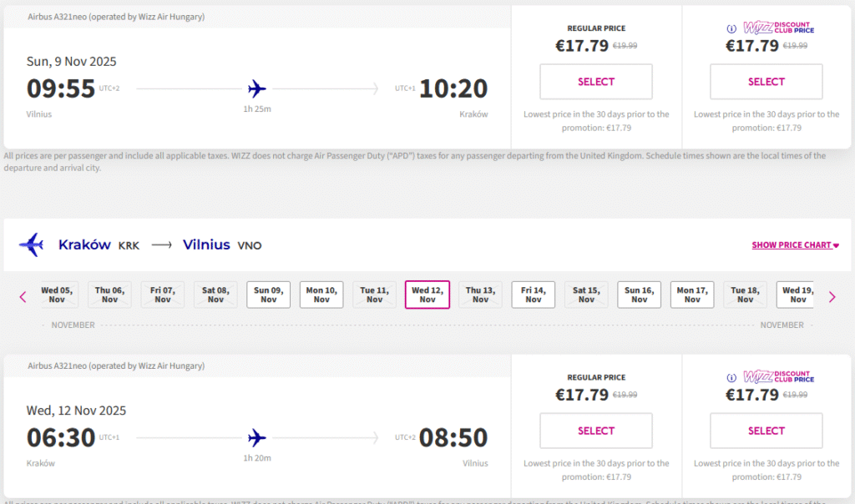Click the plane icon on Vilnius–Kraków flight

pyautogui.click(x=257, y=88)
